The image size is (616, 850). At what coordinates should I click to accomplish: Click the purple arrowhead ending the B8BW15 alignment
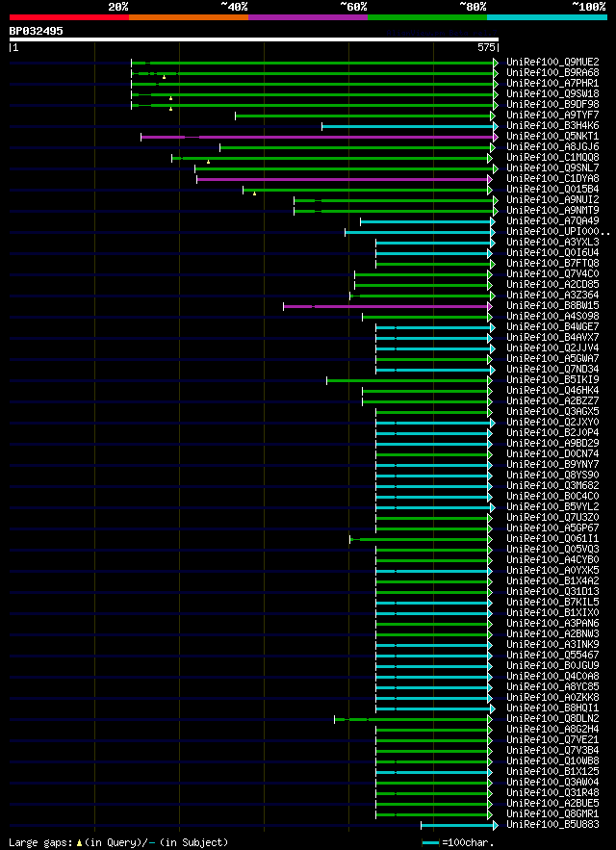point(490,306)
